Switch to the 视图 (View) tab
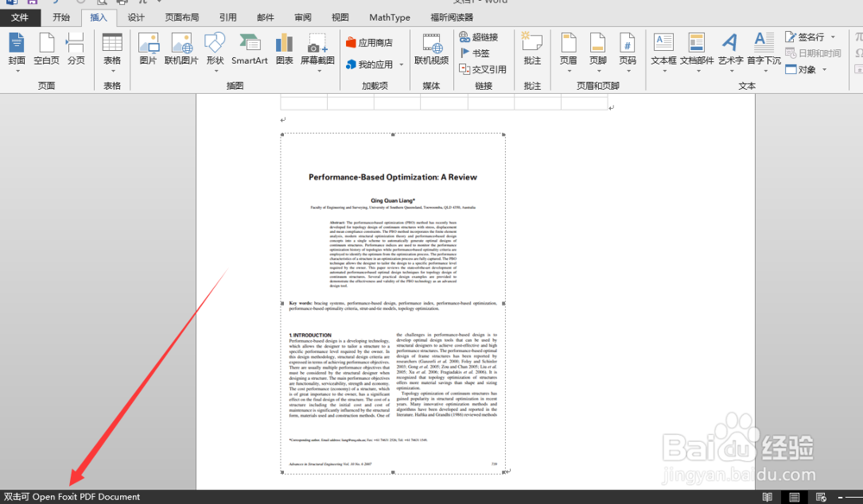Image resolution: width=863 pixels, height=504 pixels. tap(340, 17)
